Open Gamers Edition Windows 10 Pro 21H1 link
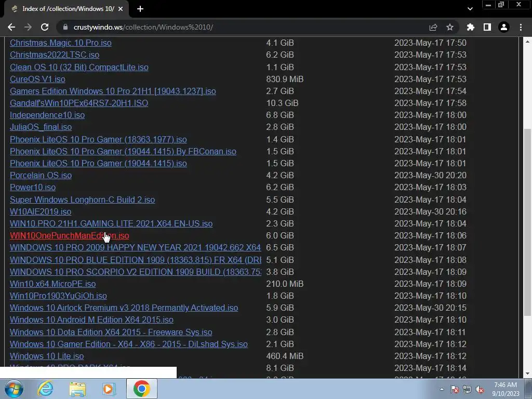The width and height of the screenshot is (532, 399). (x=113, y=91)
